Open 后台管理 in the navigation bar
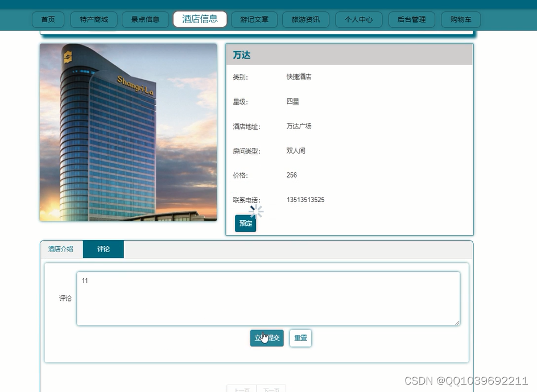 pyautogui.click(x=412, y=19)
